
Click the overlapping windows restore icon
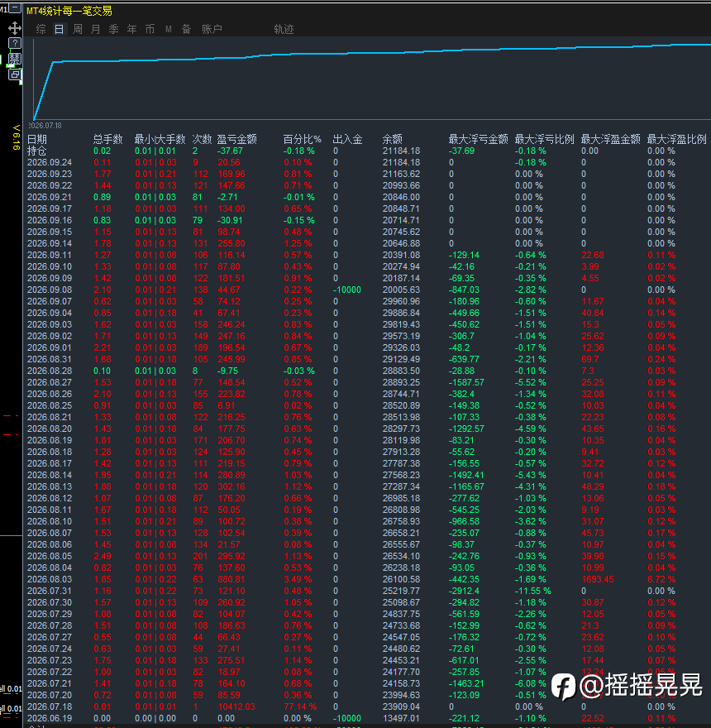pos(15,74)
